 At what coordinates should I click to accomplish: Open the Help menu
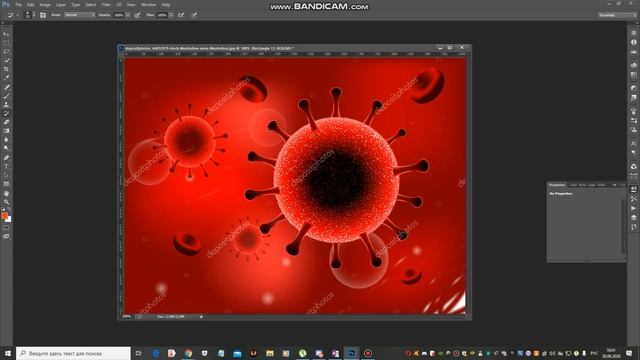[165, 4]
